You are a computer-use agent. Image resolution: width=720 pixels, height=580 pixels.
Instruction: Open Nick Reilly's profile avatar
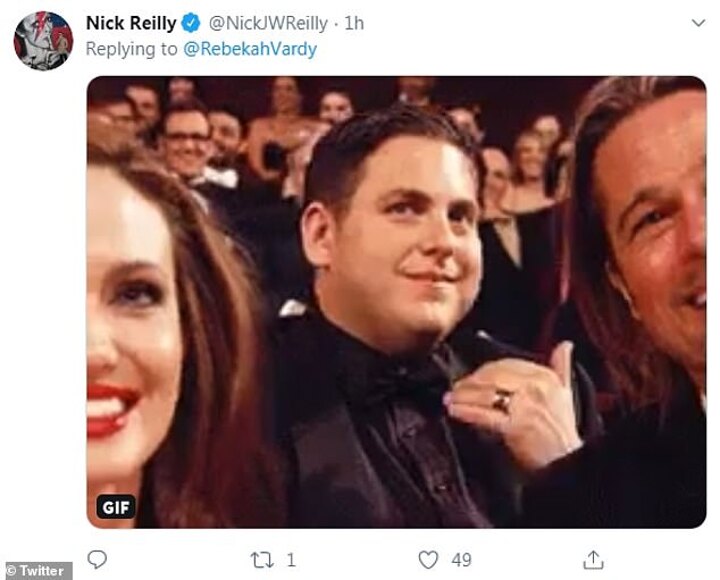tap(42, 40)
